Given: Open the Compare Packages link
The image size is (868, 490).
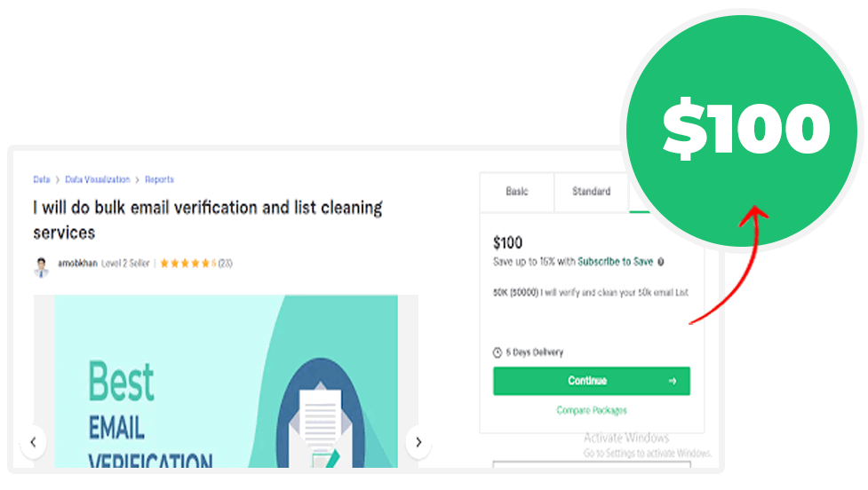Looking at the screenshot, I should 591,410.
